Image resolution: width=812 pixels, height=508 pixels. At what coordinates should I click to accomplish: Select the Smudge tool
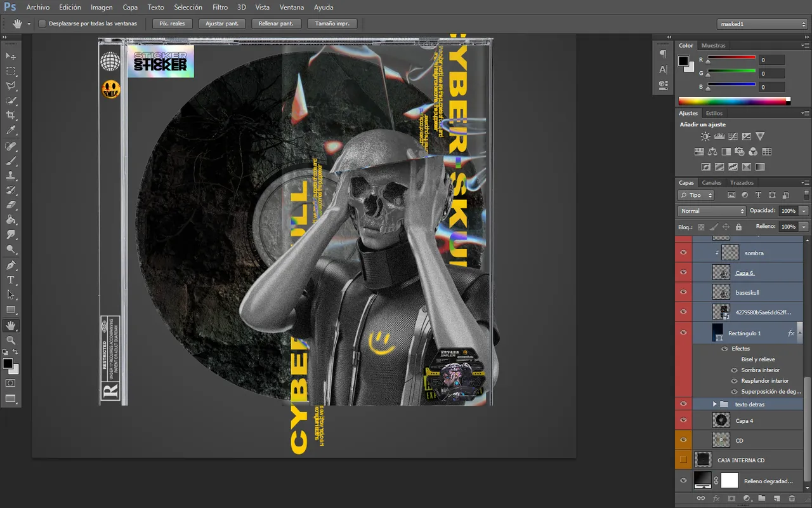(x=11, y=235)
